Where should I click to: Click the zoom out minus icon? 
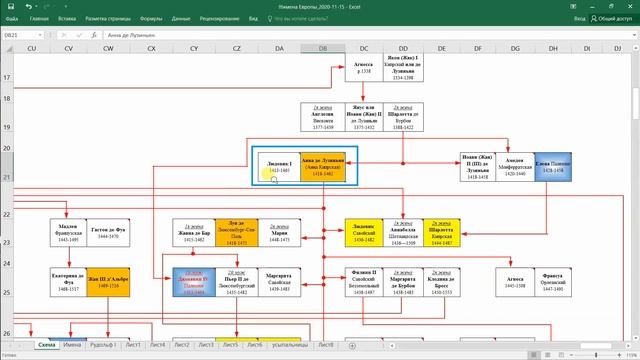[x=571, y=355]
